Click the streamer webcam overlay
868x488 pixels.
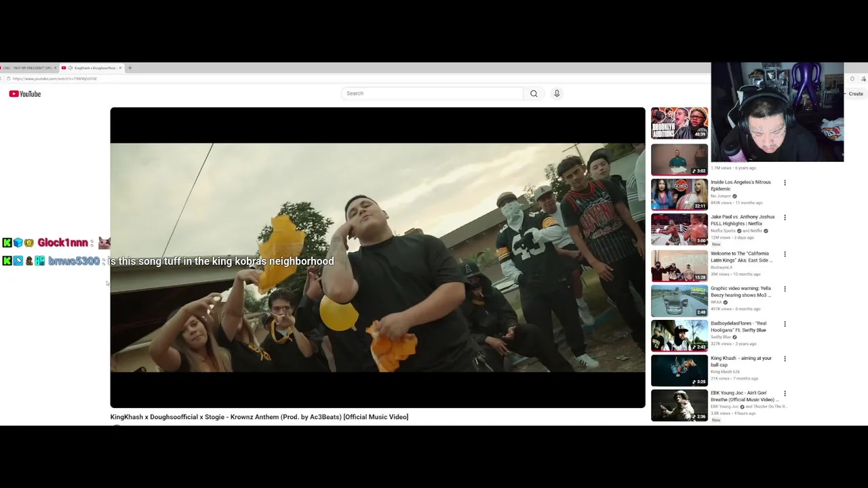point(777,112)
